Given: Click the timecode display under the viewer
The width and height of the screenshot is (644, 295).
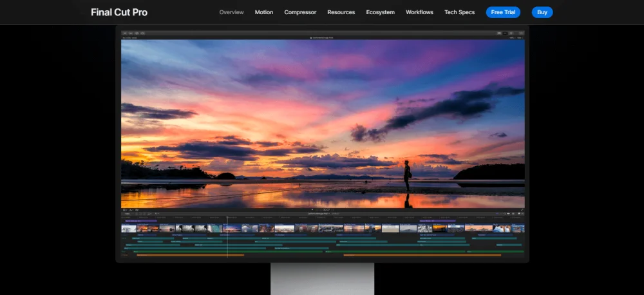Looking at the screenshot, I should click(x=327, y=209).
